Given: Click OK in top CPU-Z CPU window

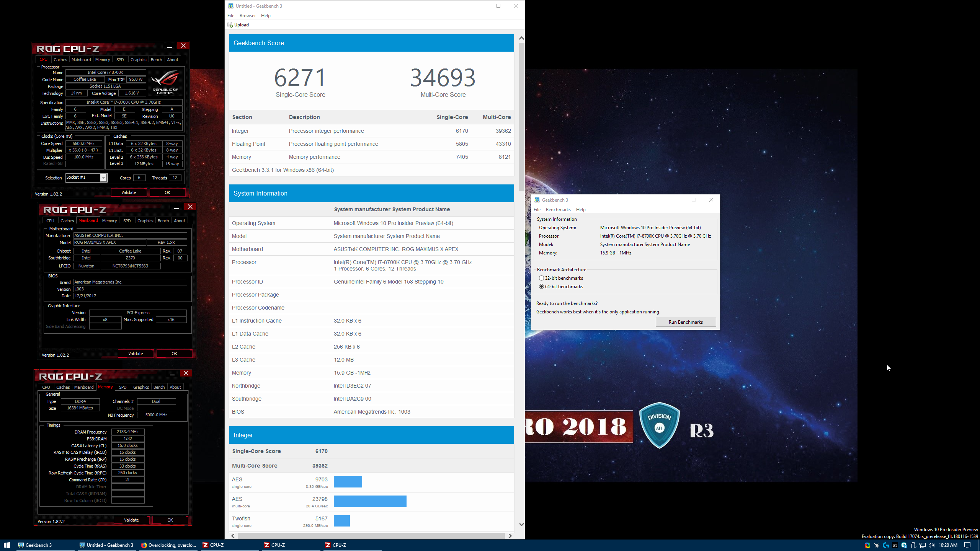Looking at the screenshot, I should point(167,192).
